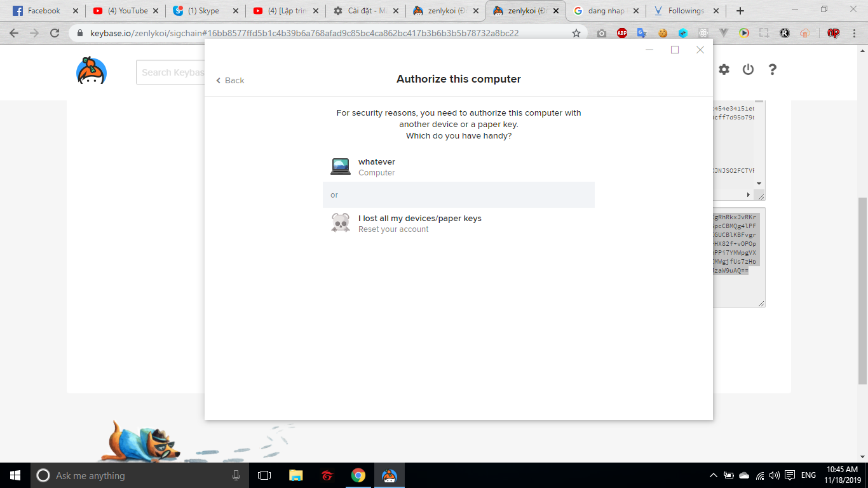Select 'I lost all my devices/paper keys'
The width and height of the screenshot is (868, 488).
pos(458,223)
